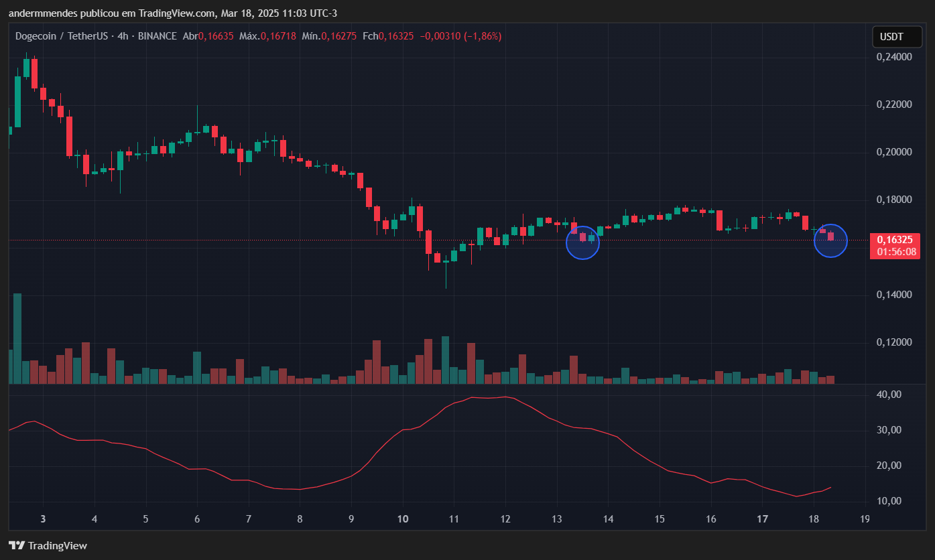Click bold date label "10" on time axis

click(x=403, y=519)
